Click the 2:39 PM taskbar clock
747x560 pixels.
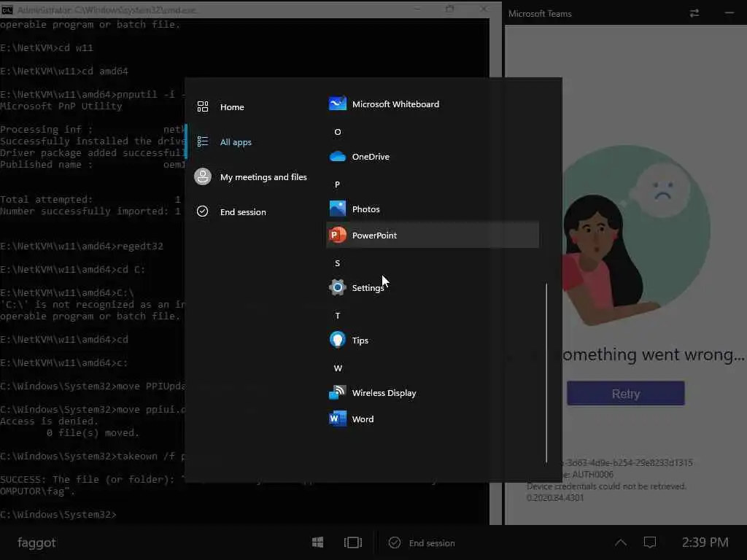point(705,542)
